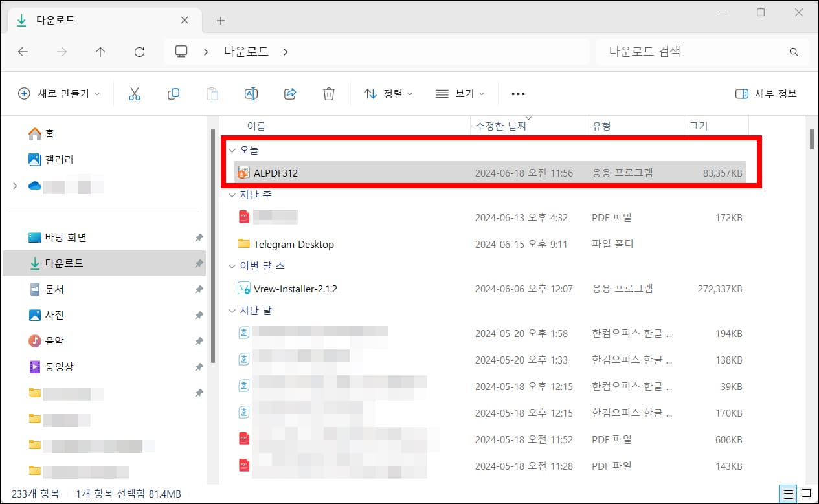
Task: Click the Back navigation arrow
Action: (x=23, y=52)
